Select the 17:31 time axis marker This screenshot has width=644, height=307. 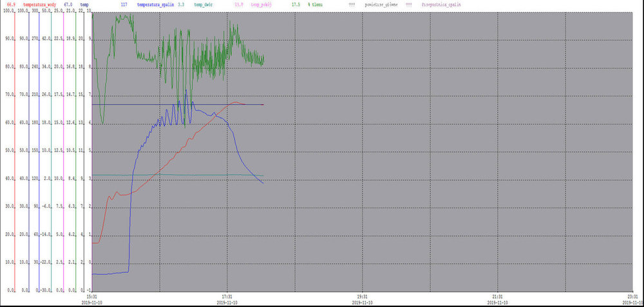pos(226,297)
